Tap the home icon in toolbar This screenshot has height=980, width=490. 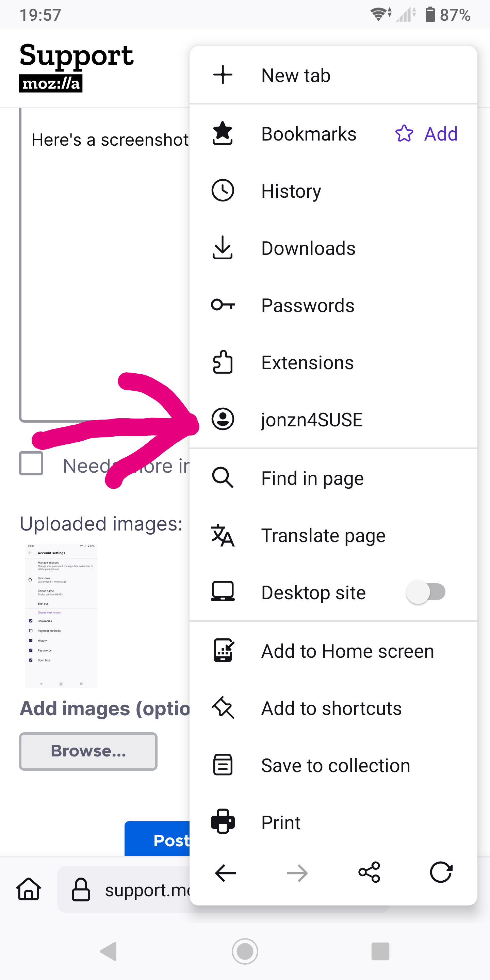29,889
